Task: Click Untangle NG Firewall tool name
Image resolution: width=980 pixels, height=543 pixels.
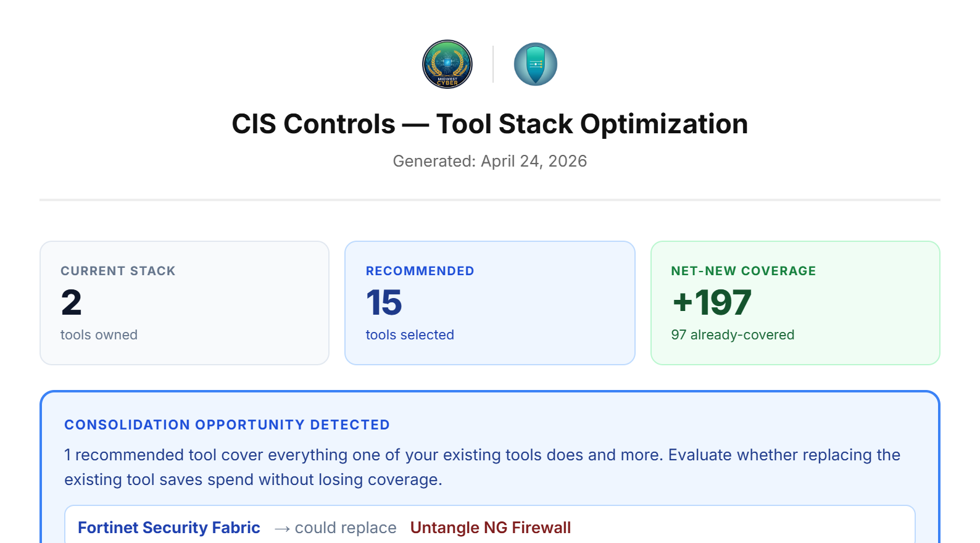Action: coord(491,528)
